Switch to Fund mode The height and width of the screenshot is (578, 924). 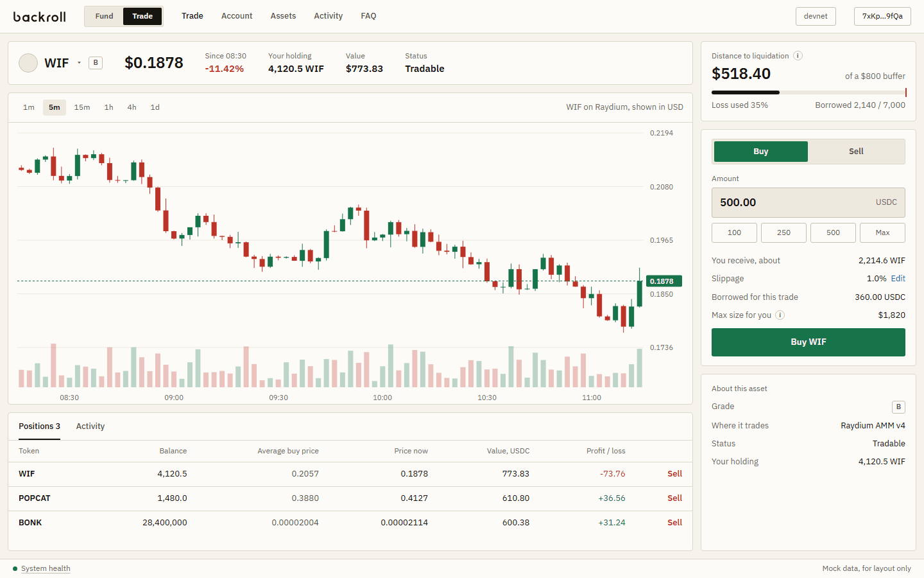click(104, 16)
